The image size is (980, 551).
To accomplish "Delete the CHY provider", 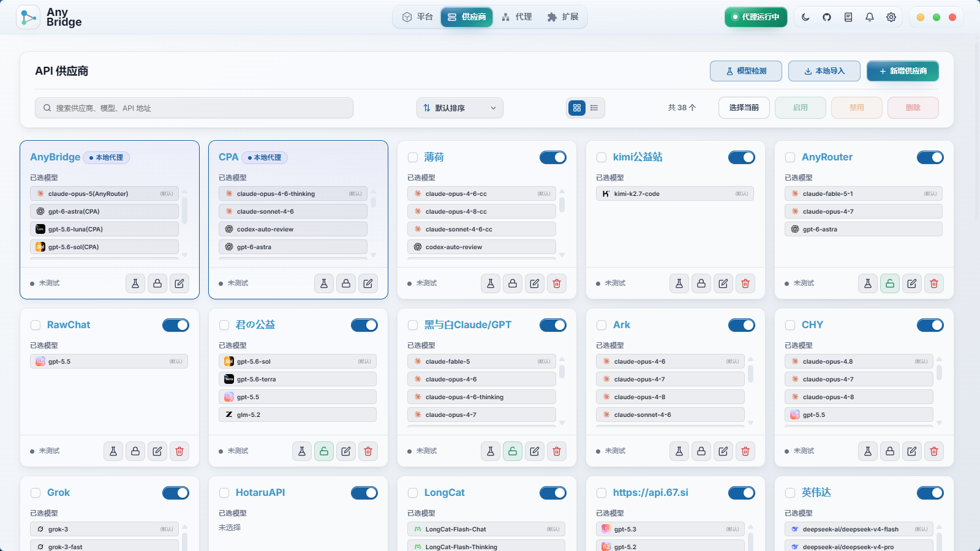I will [934, 451].
